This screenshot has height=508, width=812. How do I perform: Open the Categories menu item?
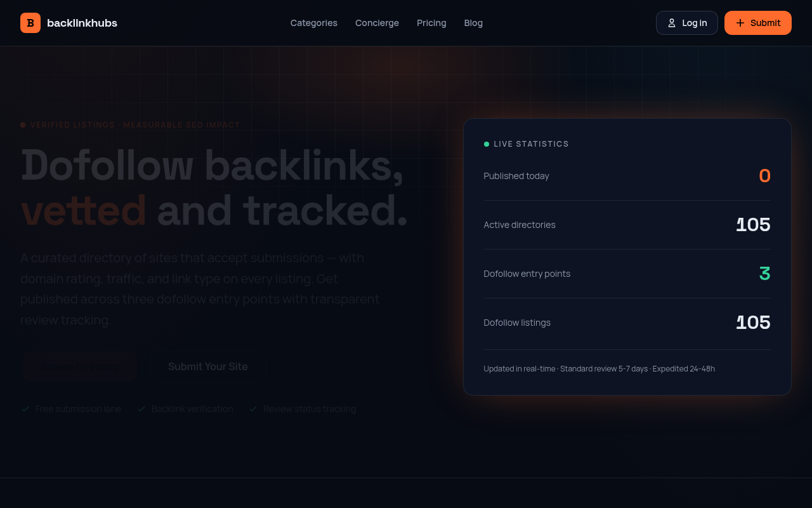[x=314, y=23]
